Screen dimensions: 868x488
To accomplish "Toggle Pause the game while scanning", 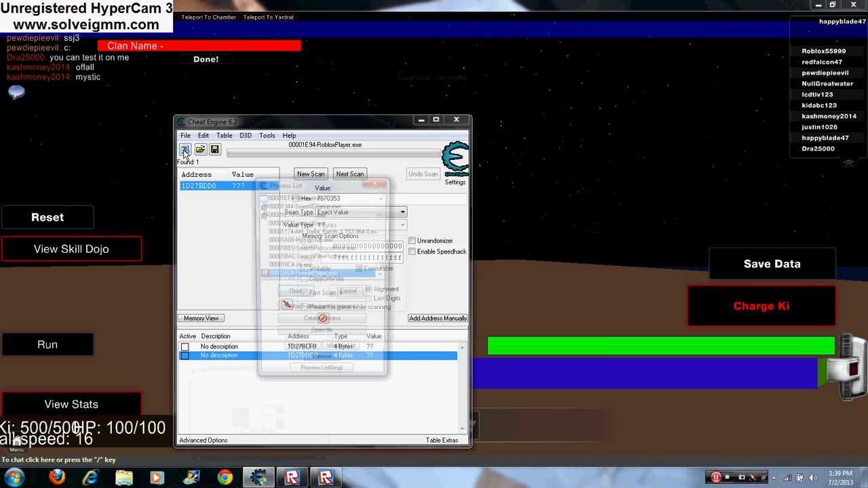I will pos(304,307).
